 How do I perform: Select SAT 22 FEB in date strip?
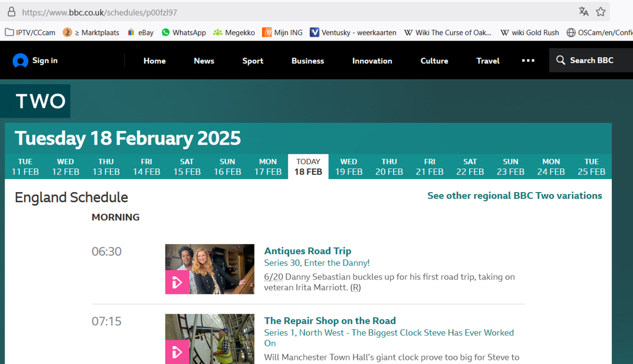[470, 167]
